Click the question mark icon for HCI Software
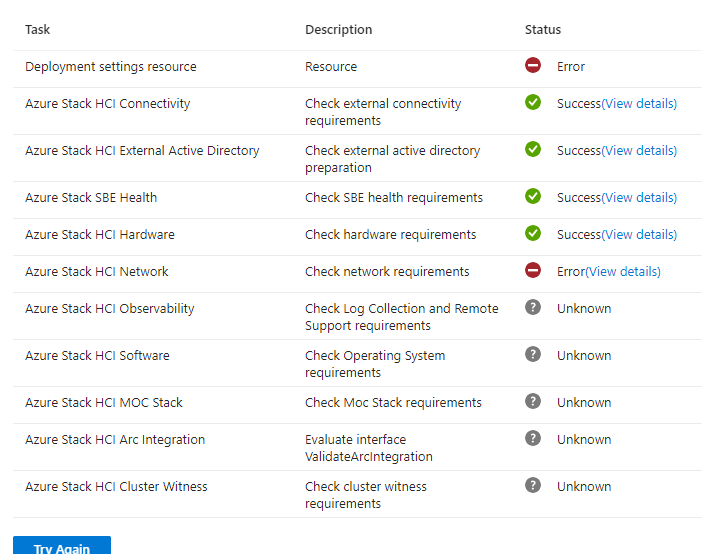Screen dimensions: 702x554 [533, 354]
